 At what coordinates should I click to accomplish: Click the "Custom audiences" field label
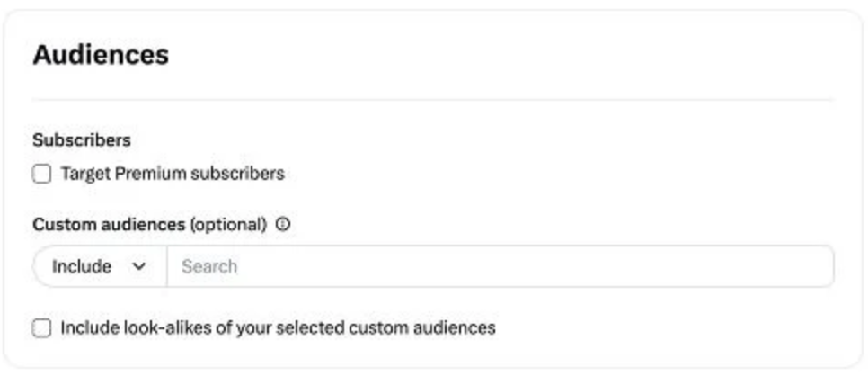[109, 225]
